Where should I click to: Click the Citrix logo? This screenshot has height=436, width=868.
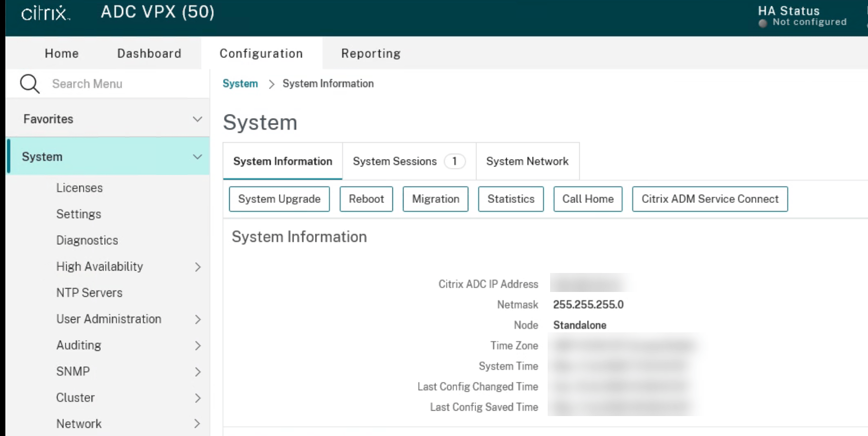(x=46, y=13)
